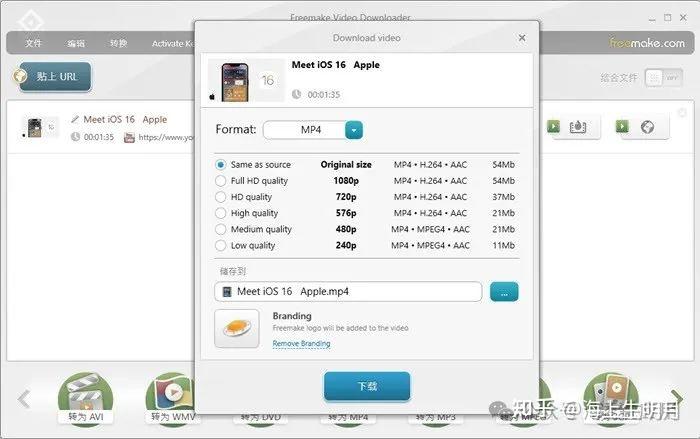Click the 576p resolution text
Screen dimensions: 700x439
(346, 213)
